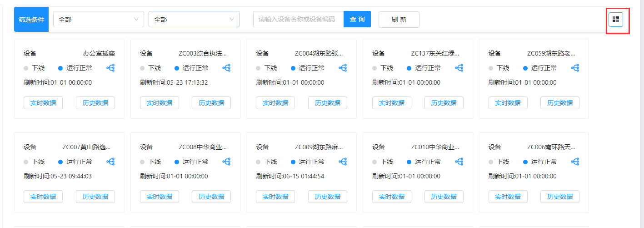View 历史数据 for ZC009湖东路麻
The height and width of the screenshot is (228, 644).
pos(328,197)
